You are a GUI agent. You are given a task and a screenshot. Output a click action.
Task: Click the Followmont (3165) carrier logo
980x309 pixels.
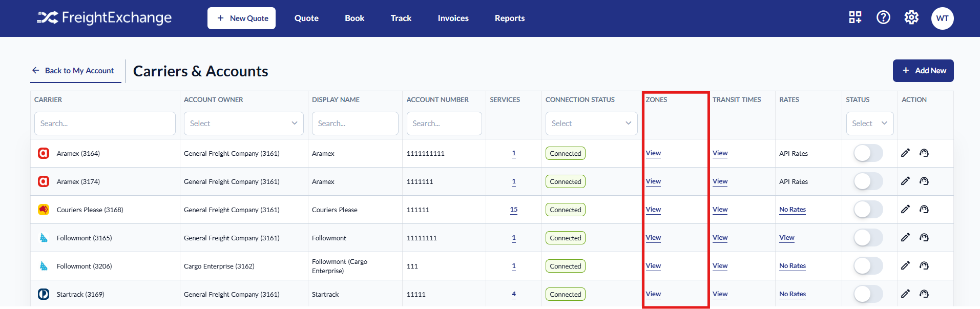coord(44,238)
